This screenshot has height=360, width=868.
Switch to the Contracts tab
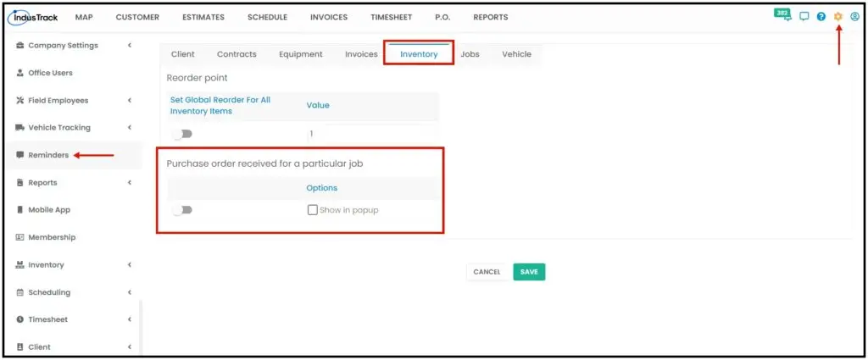tap(236, 54)
